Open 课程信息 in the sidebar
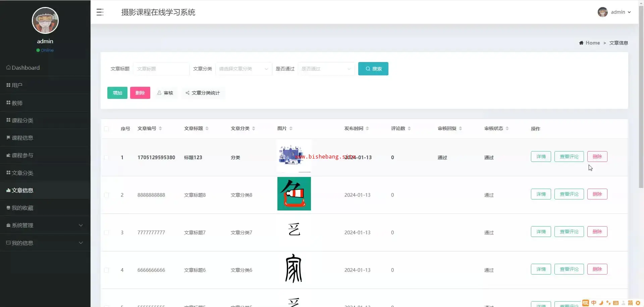Image resolution: width=644 pixels, height=307 pixels. pos(22,138)
